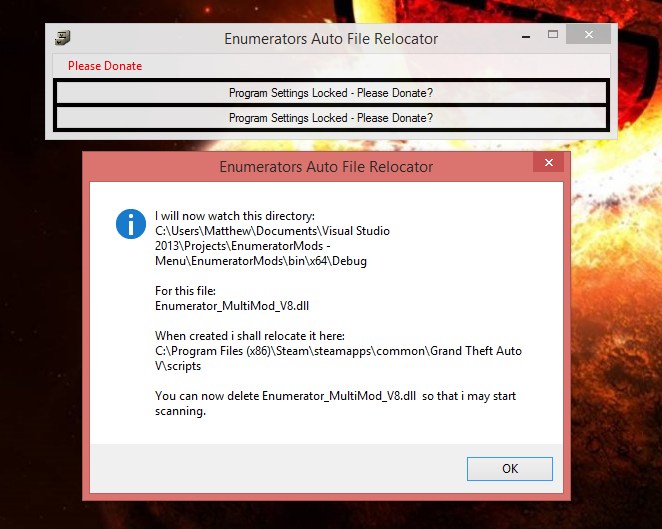Image resolution: width=662 pixels, height=529 pixels.
Task: Click the blue information icon in dialog
Action: pyautogui.click(x=131, y=224)
